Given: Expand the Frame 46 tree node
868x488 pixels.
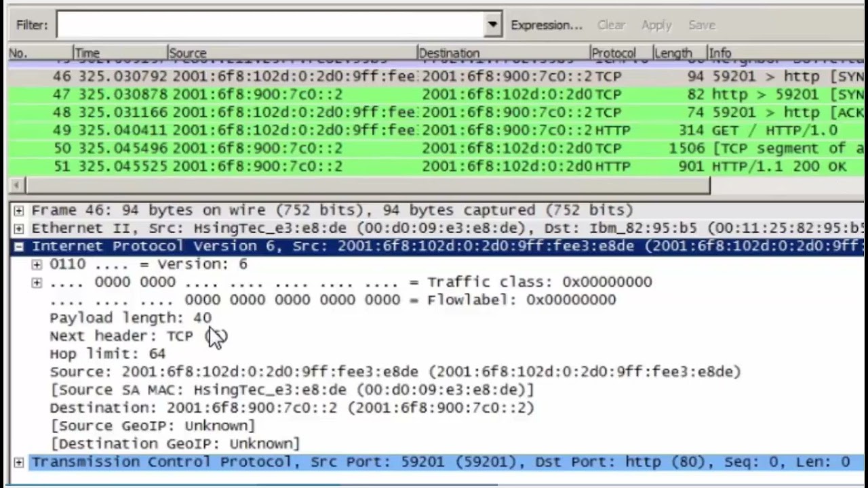Looking at the screenshot, I should pos(19,210).
